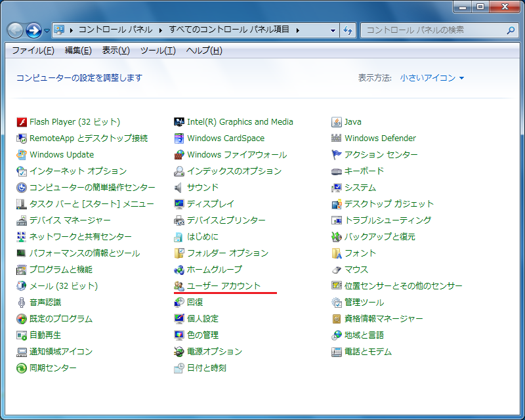
Task: Click the マウス icon
Action: click(x=337, y=270)
